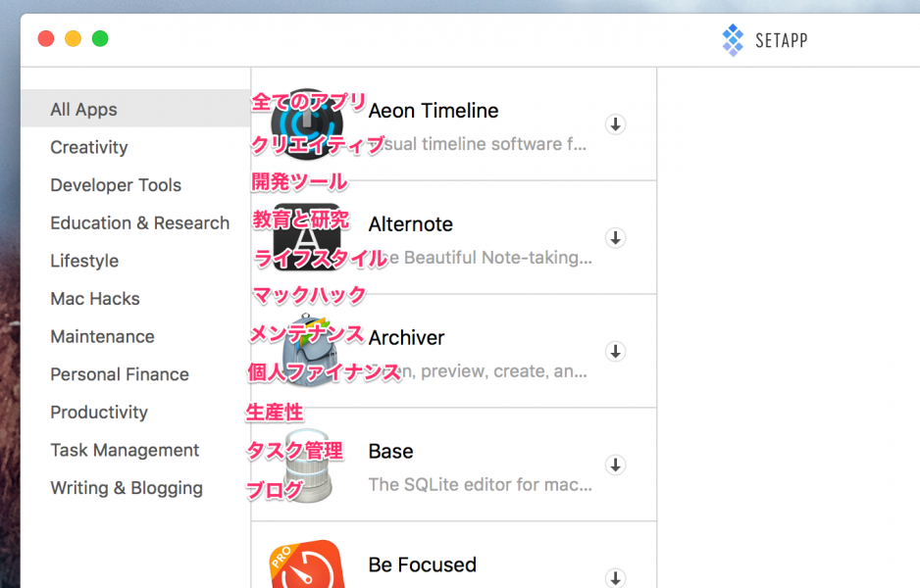Open the Creativity category
The height and width of the screenshot is (588, 920).
(x=89, y=148)
